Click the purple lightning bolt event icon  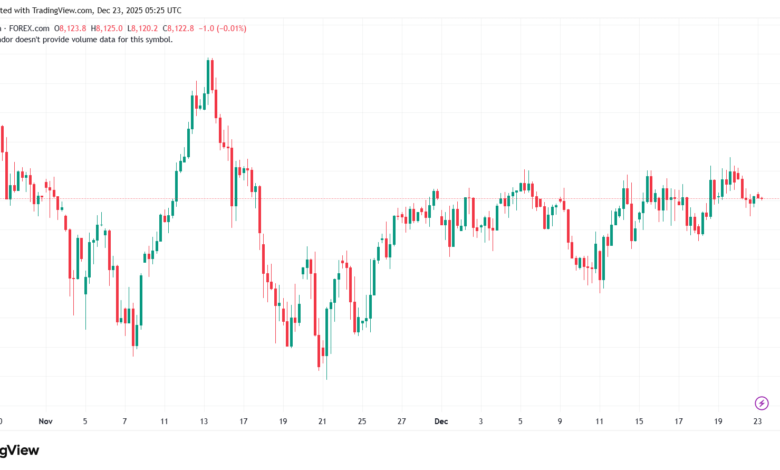pyautogui.click(x=762, y=403)
